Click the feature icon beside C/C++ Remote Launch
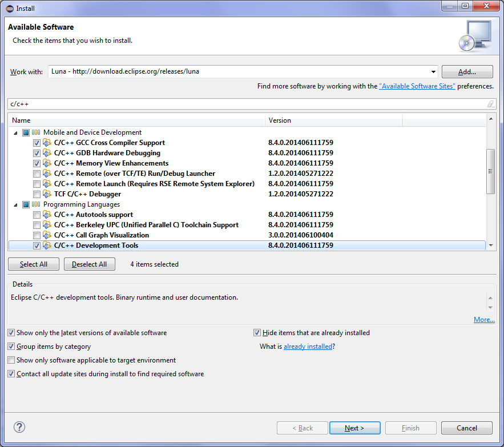504x447 pixels. coord(47,184)
